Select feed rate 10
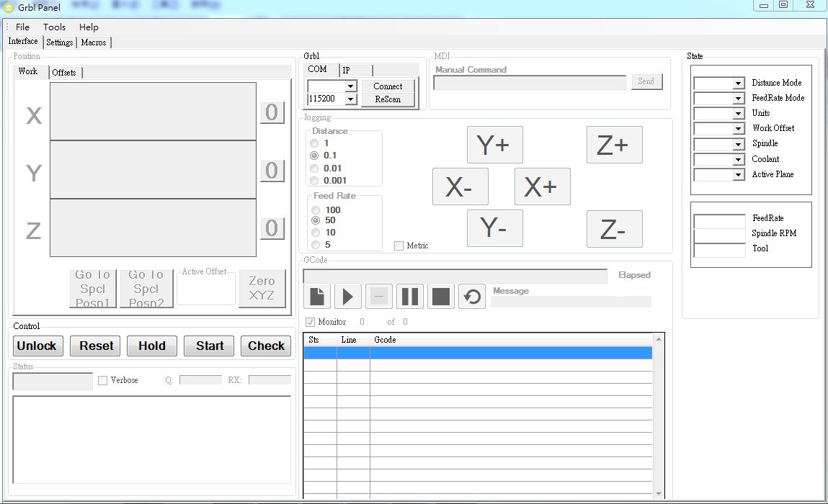This screenshot has height=504, width=828. (316, 233)
